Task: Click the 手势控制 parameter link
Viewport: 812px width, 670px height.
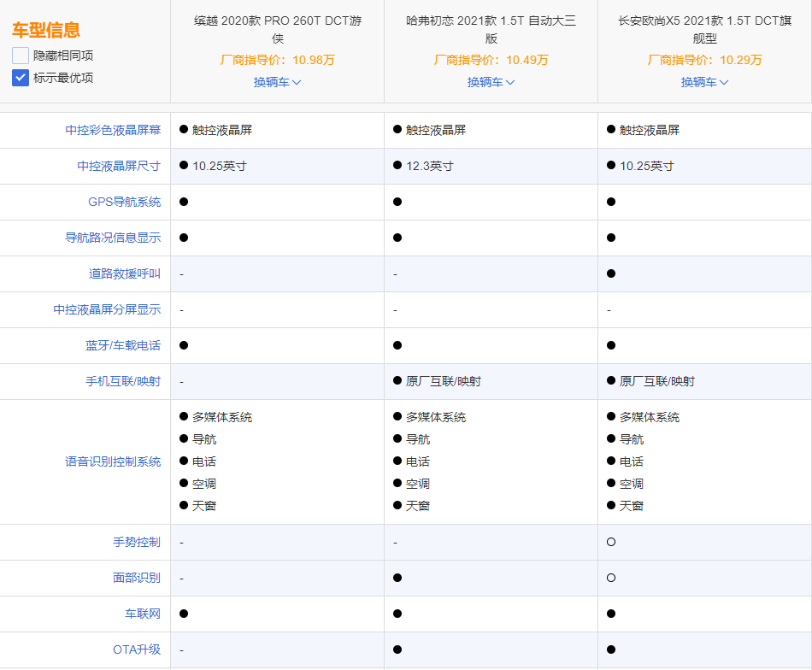Action: click(137, 542)
